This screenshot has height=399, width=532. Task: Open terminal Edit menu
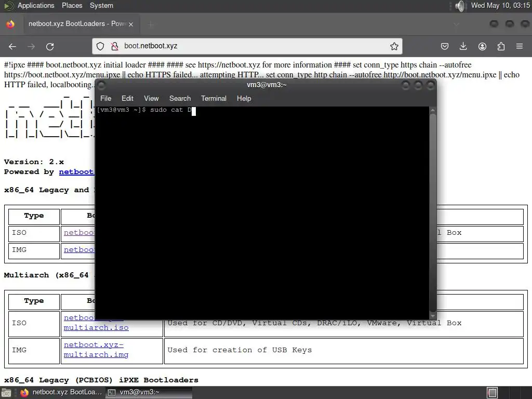coord(127,98)
